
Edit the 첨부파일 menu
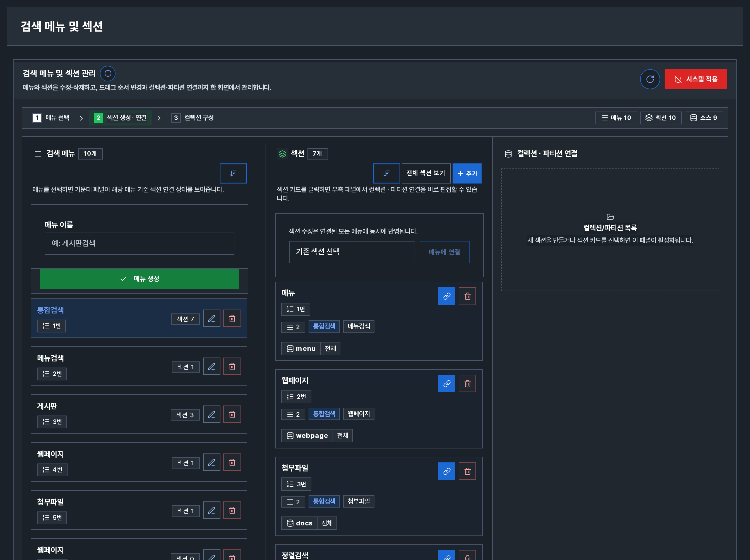(211, 510)
